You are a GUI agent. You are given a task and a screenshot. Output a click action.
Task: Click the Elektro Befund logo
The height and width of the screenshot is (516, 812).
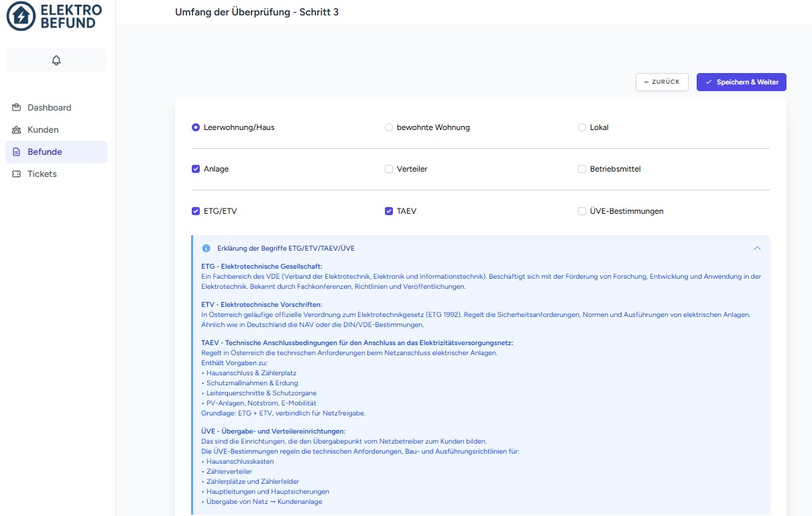pos(54,17)
